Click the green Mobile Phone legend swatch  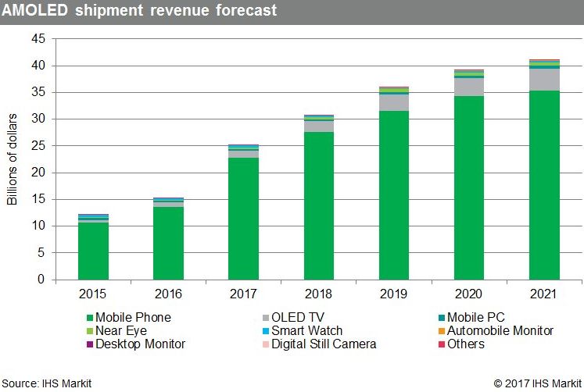[x=89, y=319]
